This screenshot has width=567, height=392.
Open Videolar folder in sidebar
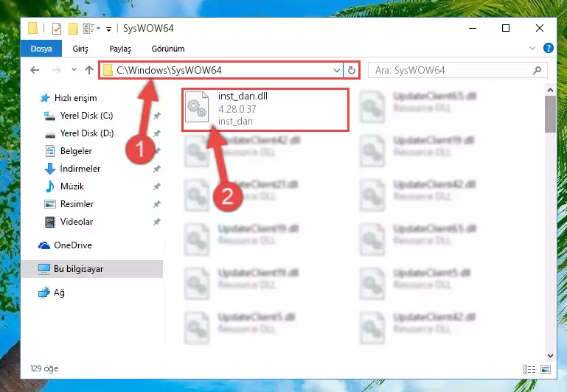point(69,222)
